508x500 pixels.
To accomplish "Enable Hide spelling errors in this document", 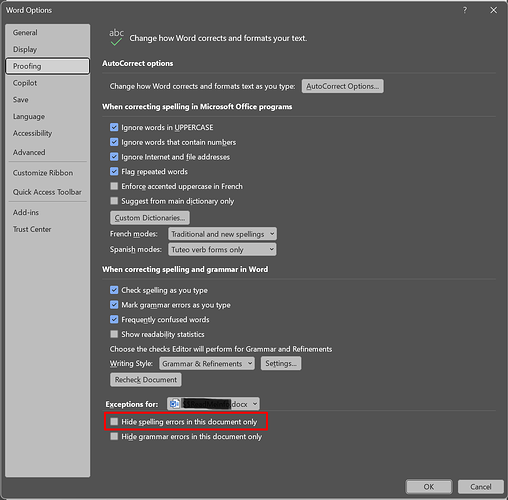I will coord(114,422).
